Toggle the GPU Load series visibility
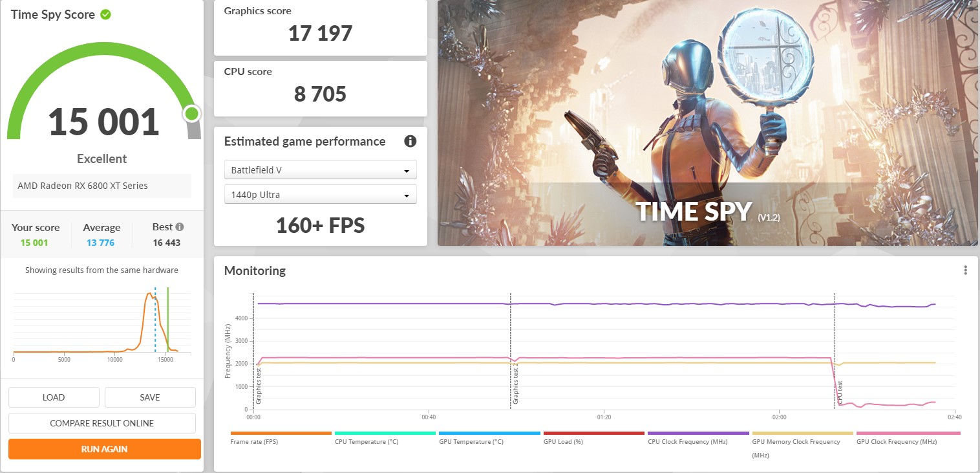This screenshot has height=473, width=980. pyautogui.click(x=593, y=433)
